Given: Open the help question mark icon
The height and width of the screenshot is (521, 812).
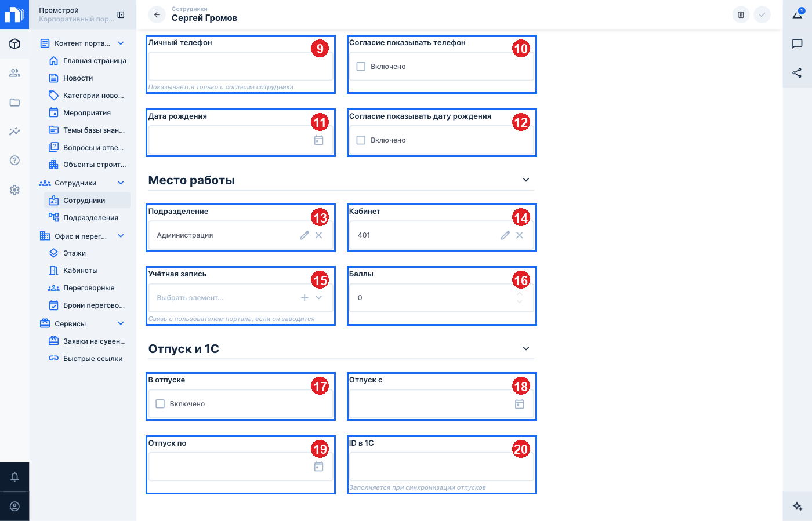Looking at the screenshot, I should tap(14, 161).
